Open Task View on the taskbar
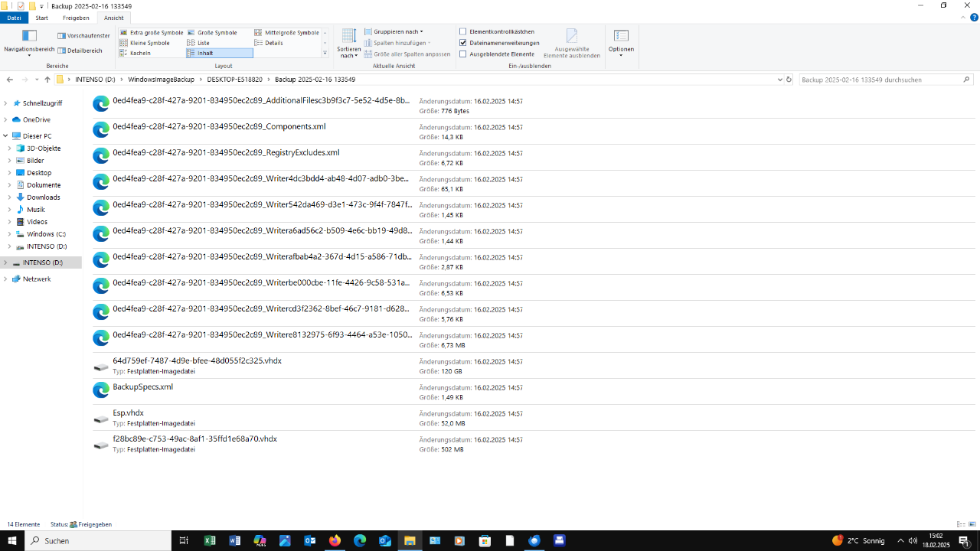The image size is (980, 551). (184, 540)
